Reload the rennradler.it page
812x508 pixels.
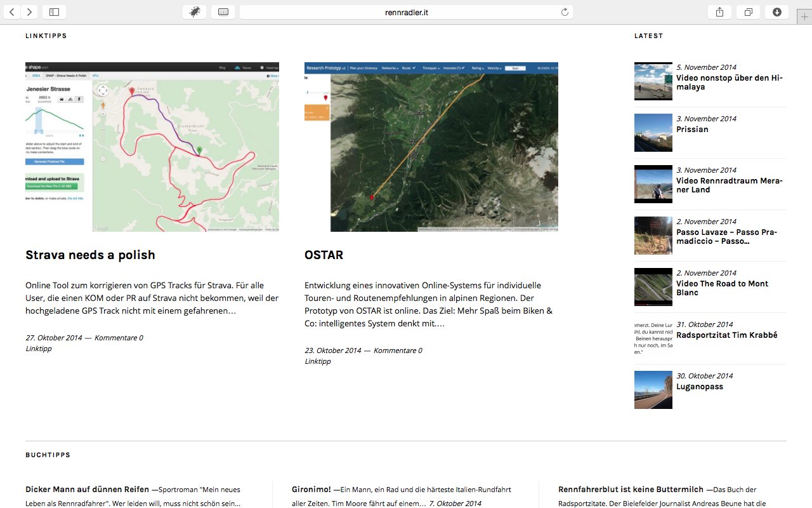(565, 12)
